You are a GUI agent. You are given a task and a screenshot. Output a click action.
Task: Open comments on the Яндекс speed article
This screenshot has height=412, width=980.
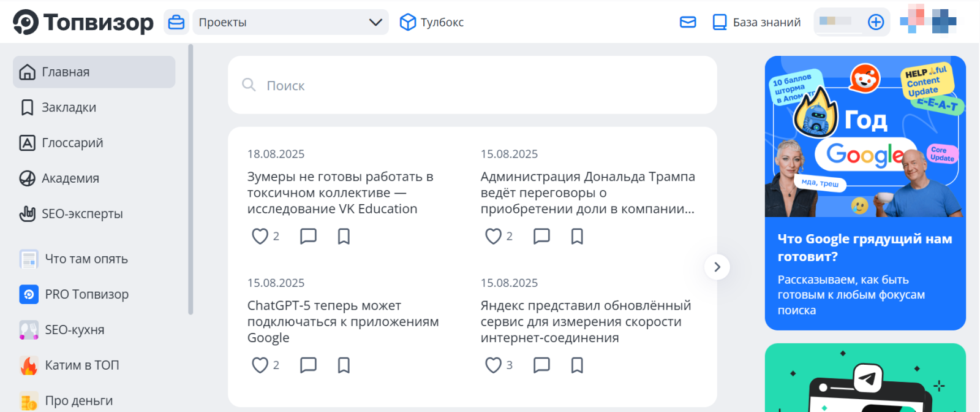tap(541, 365)
